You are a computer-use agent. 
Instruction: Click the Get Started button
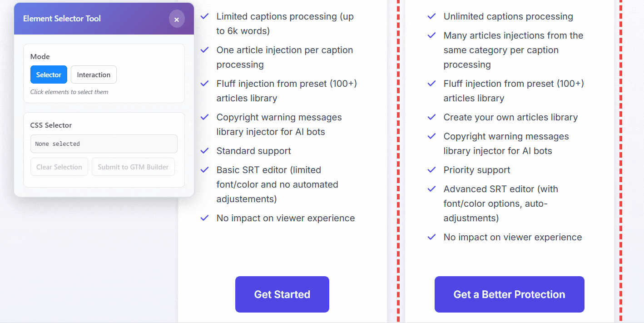pos(282,294)
